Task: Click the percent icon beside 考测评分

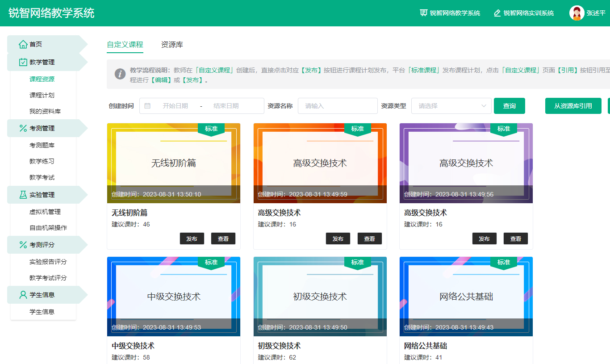Action: point(23,245)
